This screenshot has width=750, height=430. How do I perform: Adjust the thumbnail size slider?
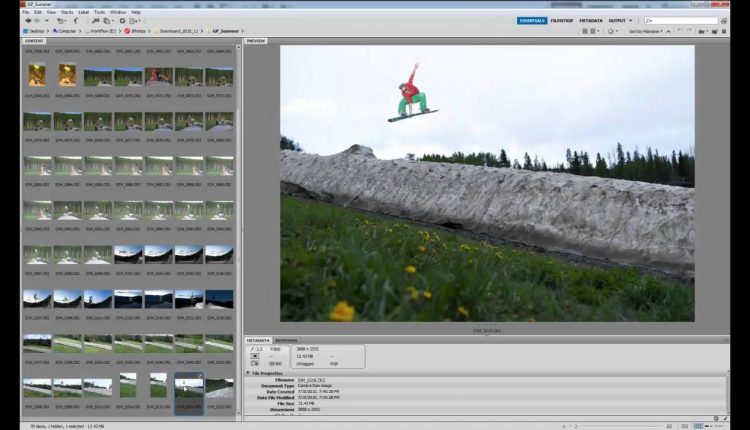(576, 426)
